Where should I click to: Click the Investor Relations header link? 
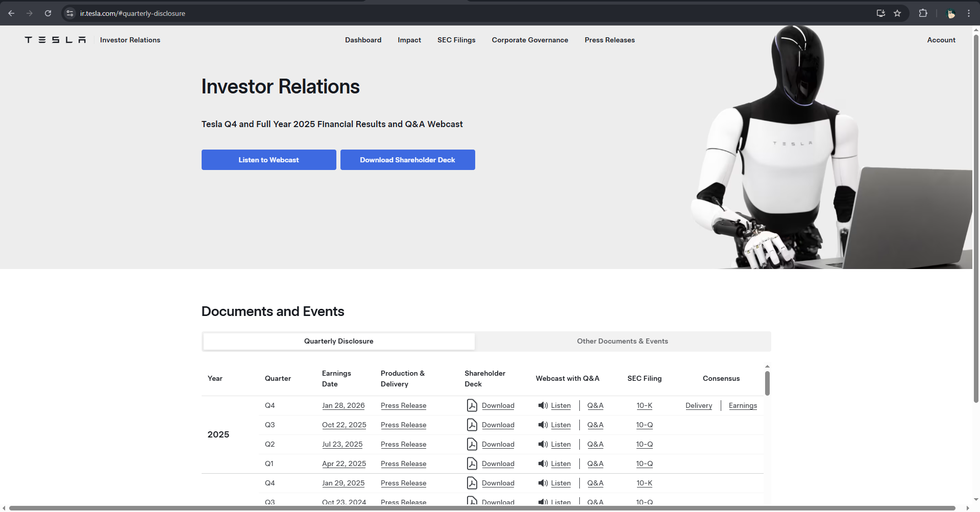(x=130, y=40)
